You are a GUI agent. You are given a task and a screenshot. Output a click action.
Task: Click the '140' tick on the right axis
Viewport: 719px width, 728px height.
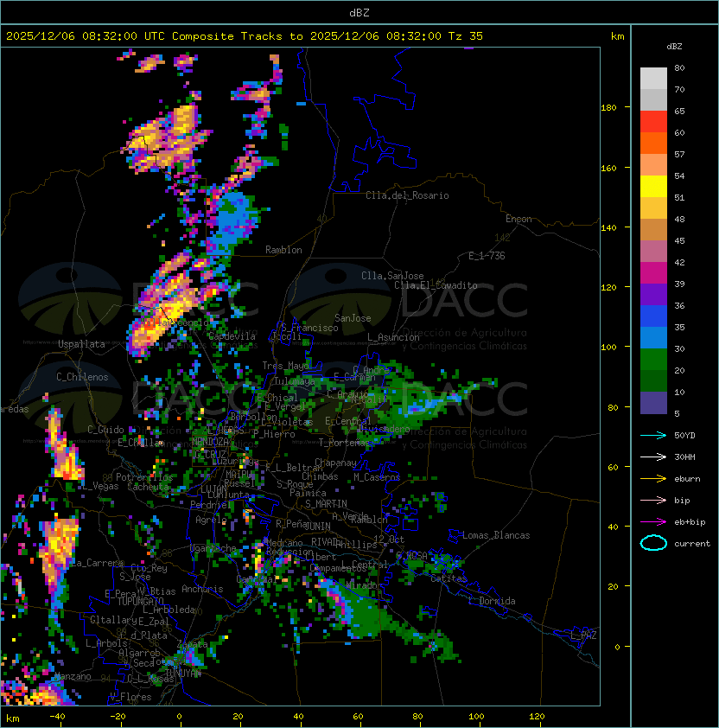click(x=608, y=228)
